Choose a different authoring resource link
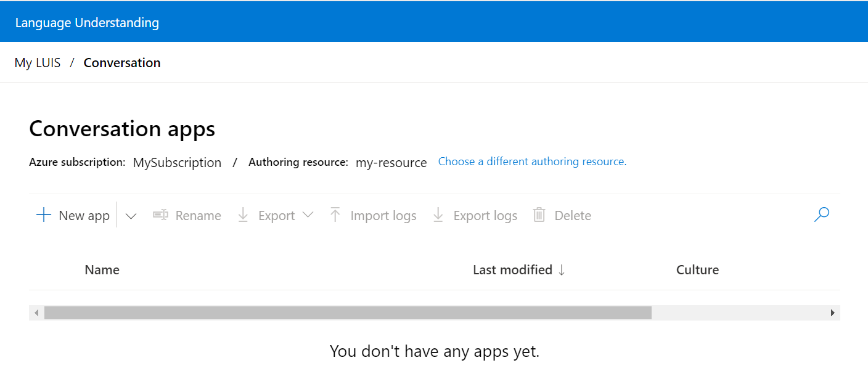This screenshot has width=868, height=376. coord(532,161)
